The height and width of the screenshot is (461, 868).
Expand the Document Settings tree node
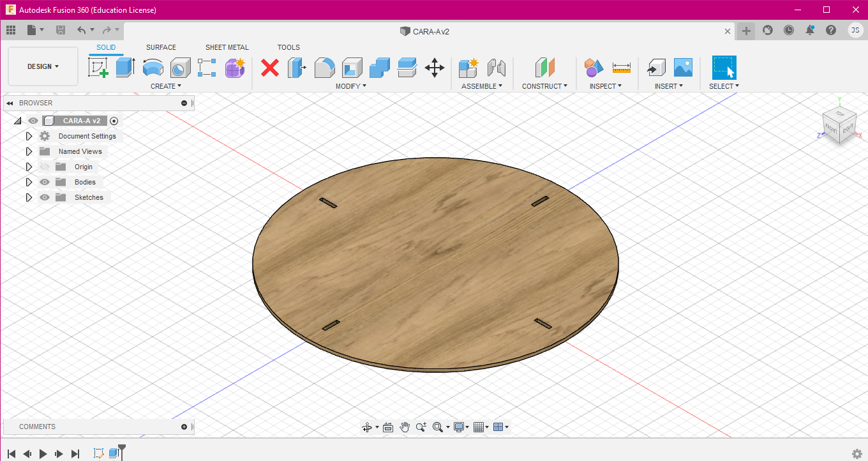pyautogui.click(x=29, y=136)
